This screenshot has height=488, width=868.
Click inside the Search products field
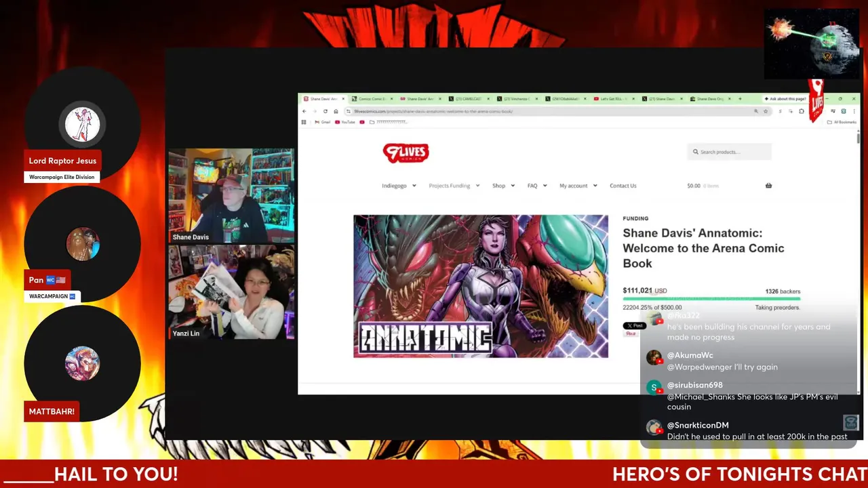729,152
